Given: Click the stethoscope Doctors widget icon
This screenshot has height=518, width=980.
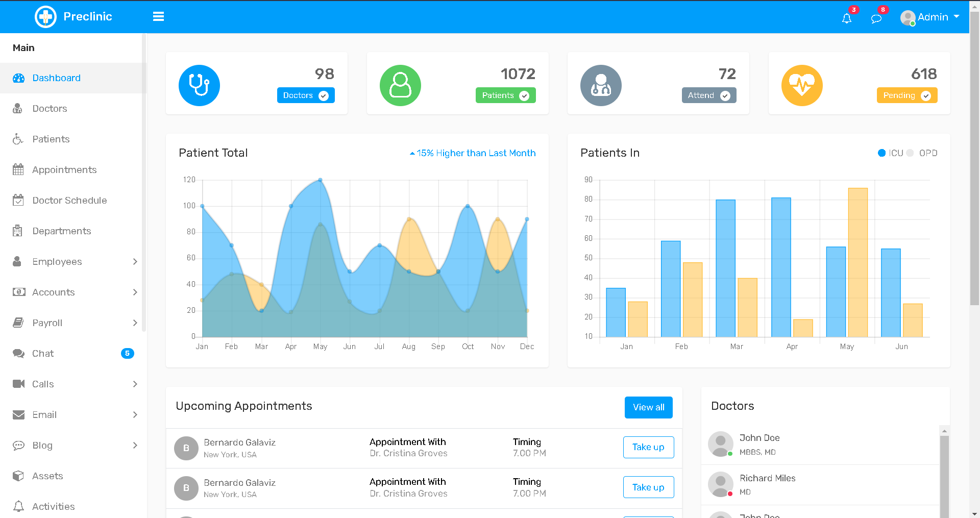Looking at the screenshot, I should (199, 85).
